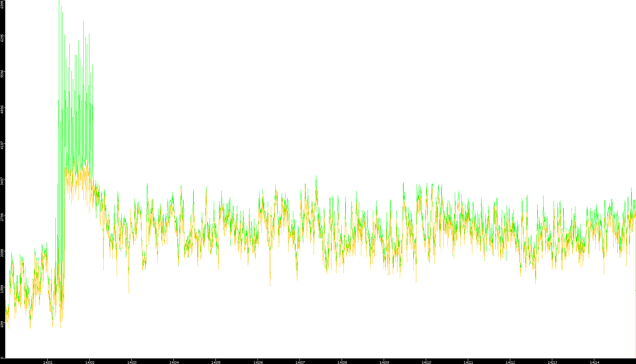The height and width of the screenshot is (364, 636).
Task: Click the 14:14 time axis label
Action: pos(594,362)
